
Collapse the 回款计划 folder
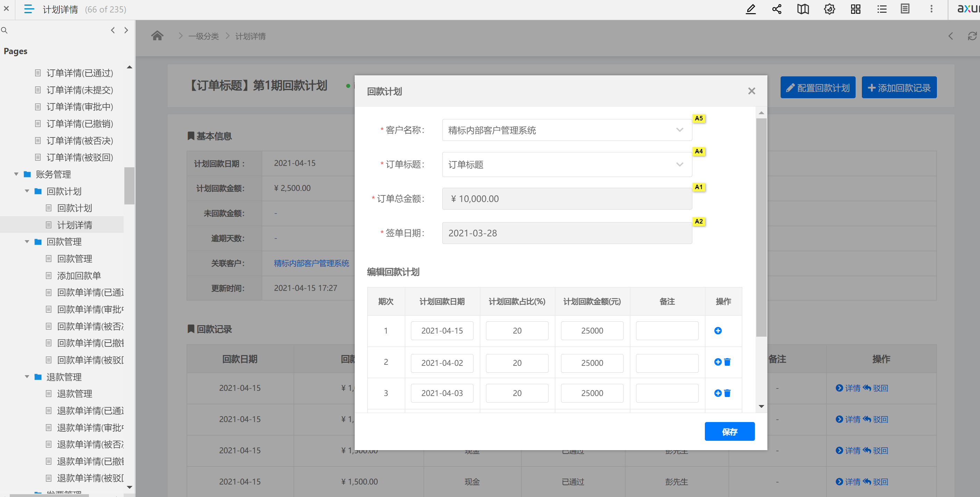pos(27,191)
